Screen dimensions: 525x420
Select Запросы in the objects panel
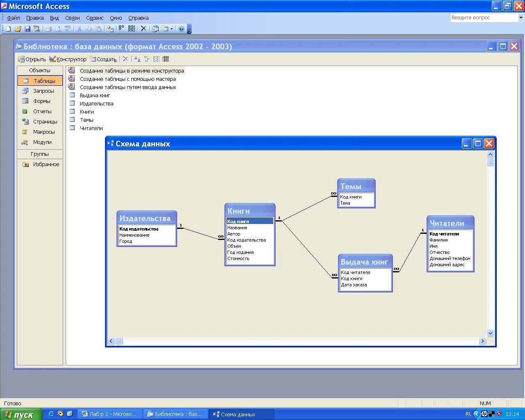point(40,91)
